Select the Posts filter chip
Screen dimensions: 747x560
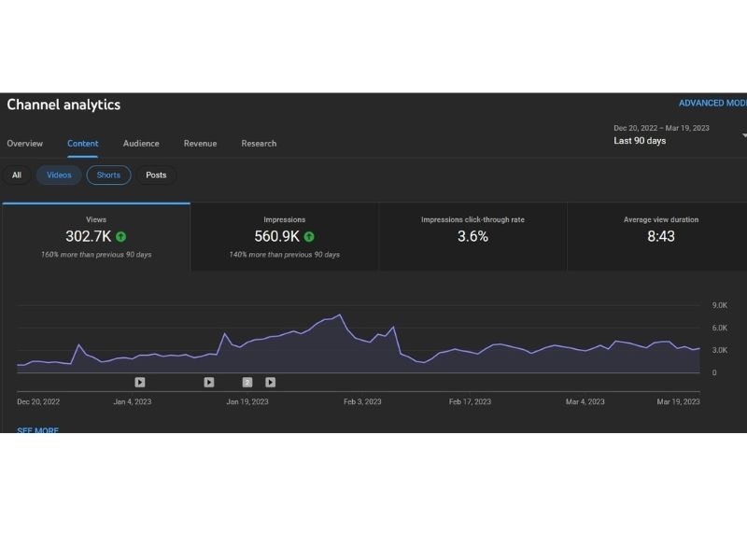coord(156,175)
